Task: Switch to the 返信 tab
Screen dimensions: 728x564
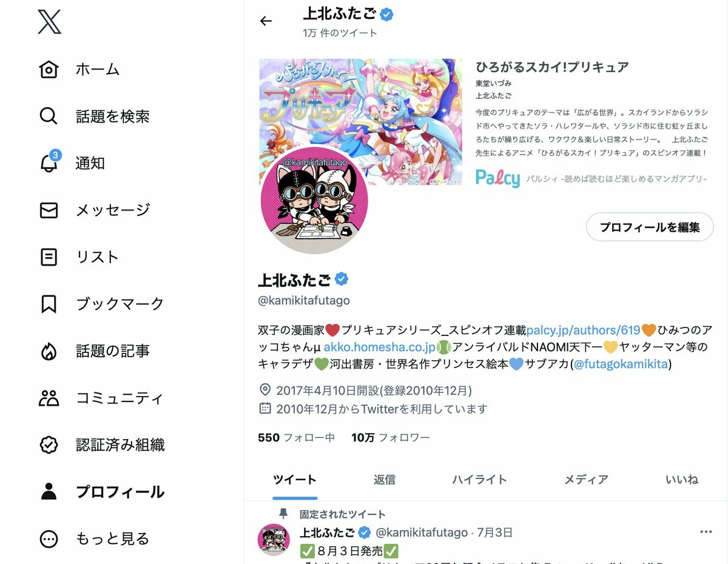Action: pos(385,480)
